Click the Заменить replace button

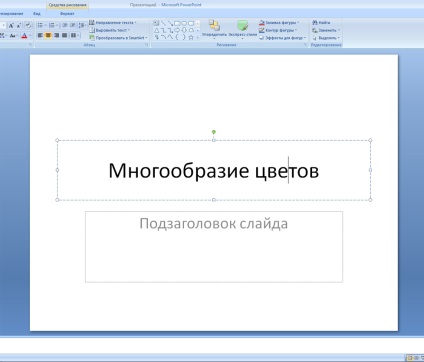click(x=326, y=30)
